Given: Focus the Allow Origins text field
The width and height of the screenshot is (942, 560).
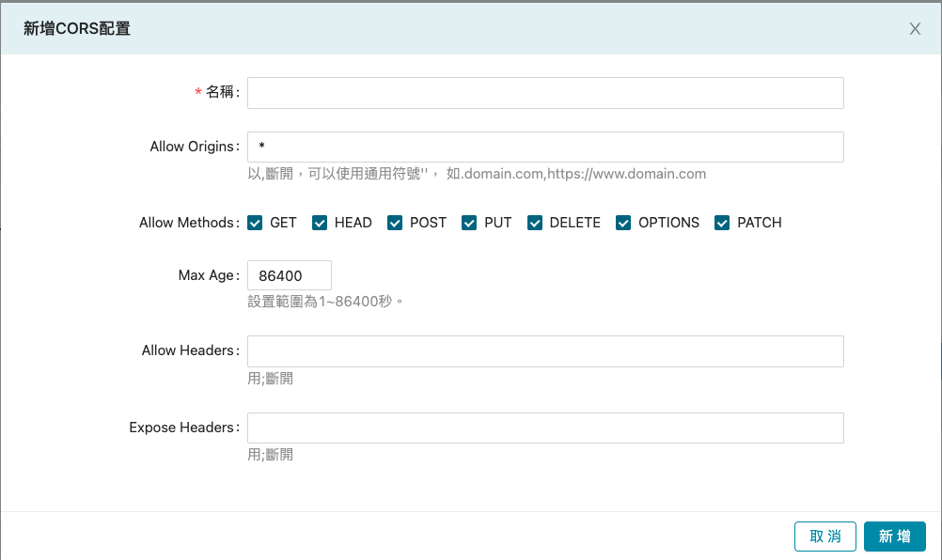Looking at the screenshot, I should pyautogui.click(x=545, y=148).
